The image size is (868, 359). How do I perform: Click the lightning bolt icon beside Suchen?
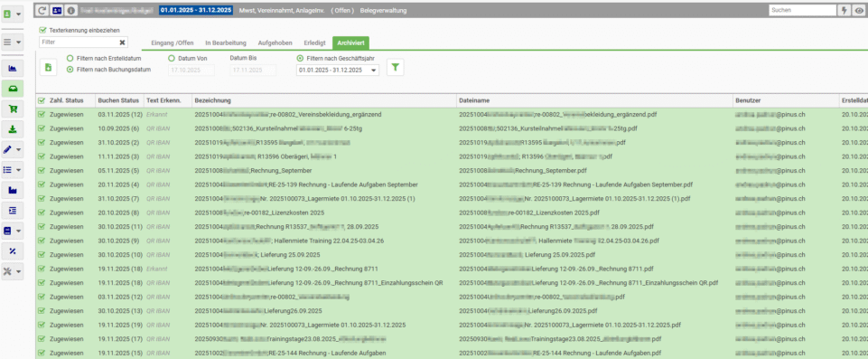(x=845, y=10)
